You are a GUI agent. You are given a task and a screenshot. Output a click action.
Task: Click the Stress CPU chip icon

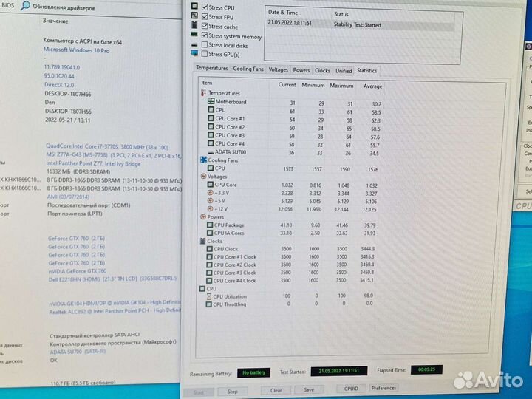click(194, 6)
